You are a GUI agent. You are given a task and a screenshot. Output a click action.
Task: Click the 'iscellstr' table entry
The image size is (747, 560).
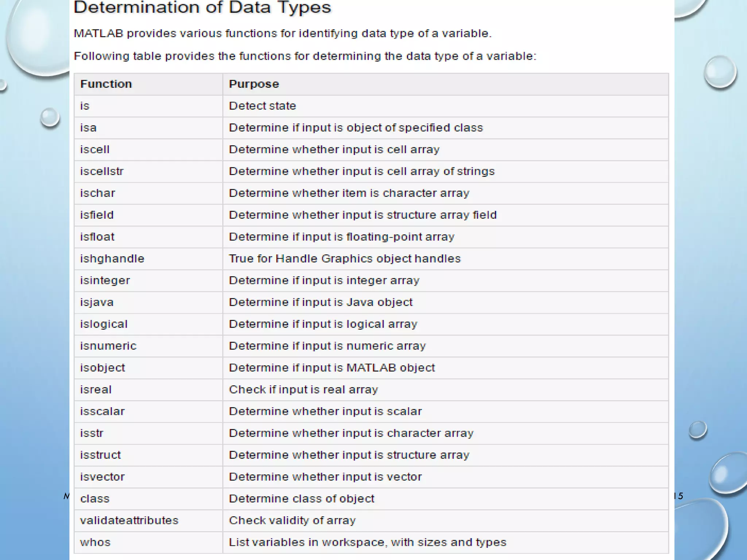pyautogui.click(x=102, y=171)
